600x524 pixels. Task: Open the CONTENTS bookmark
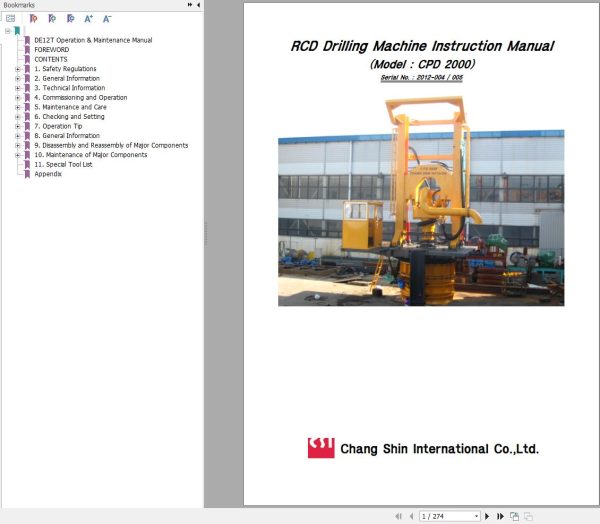tap(51, 59)
